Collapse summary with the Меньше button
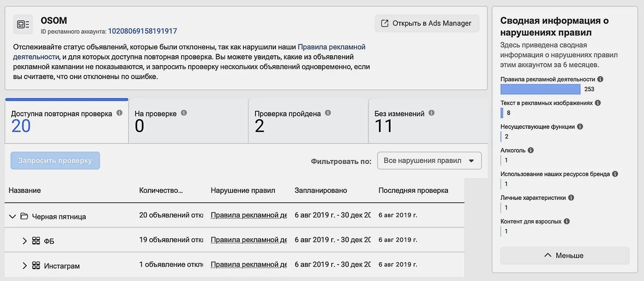Screen dimensions: 644x281 [x=565, y=255]
